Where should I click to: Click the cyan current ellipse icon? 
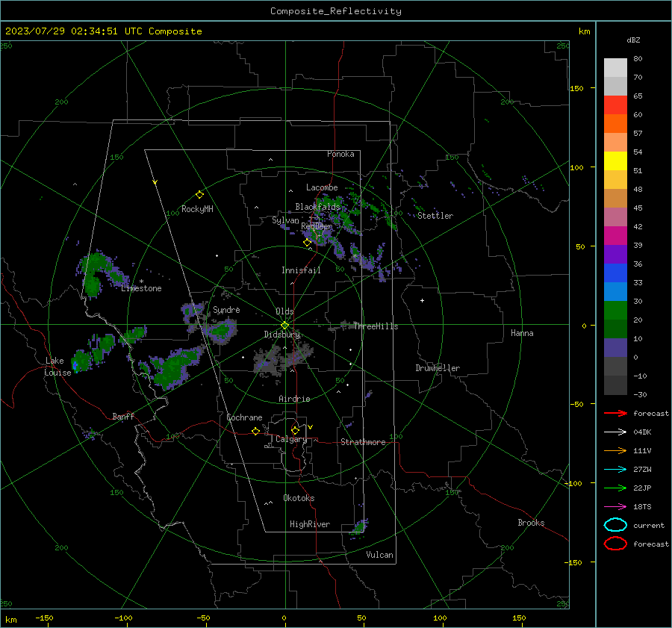click(615, 525)
